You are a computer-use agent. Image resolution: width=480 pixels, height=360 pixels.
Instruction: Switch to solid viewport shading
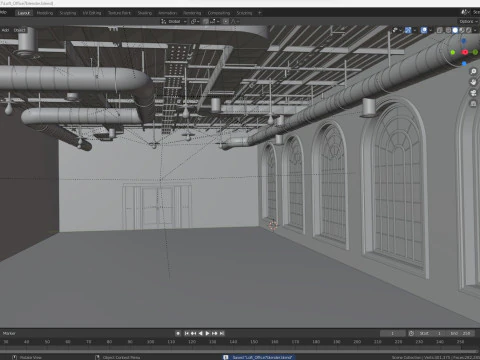455,30
